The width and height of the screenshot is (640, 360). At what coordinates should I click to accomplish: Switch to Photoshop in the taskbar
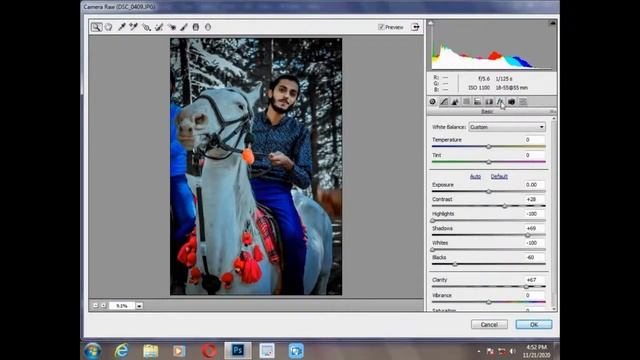tap(238, 351)
